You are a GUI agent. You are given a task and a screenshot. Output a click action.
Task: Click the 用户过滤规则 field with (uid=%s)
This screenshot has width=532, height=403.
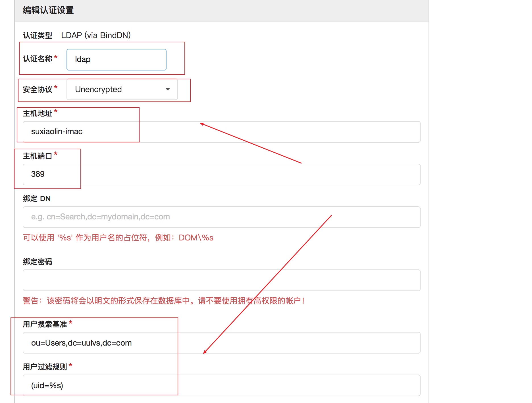[221, 385]
